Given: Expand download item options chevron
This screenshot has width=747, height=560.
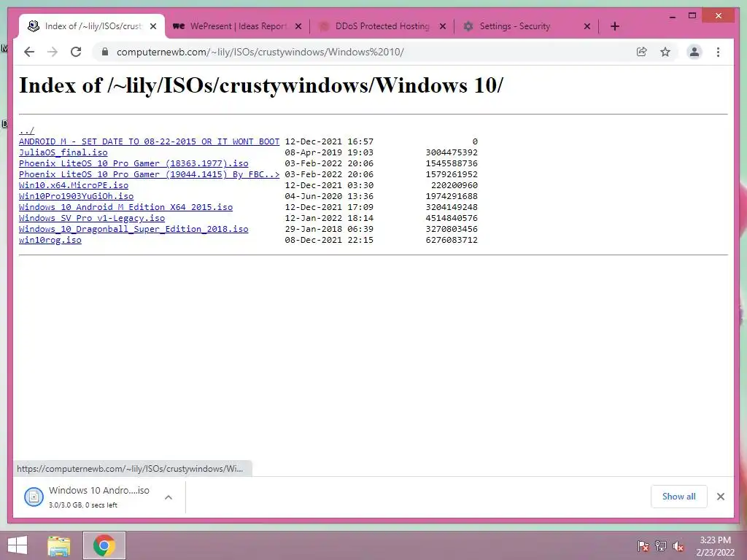Looking at the screenshot, I should tap(169, 497).
